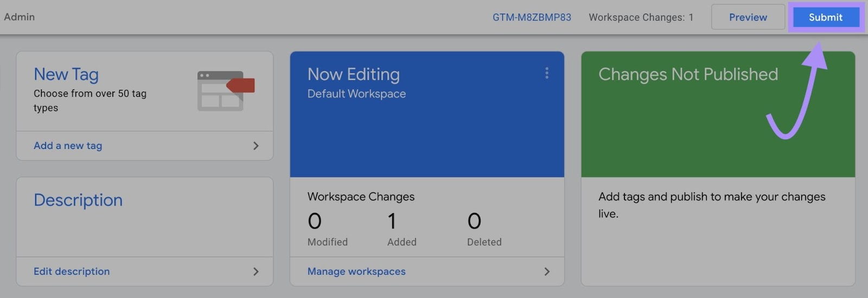Open the Admin tab
Viewport: 868px width, 298px height.
(20, 17)
